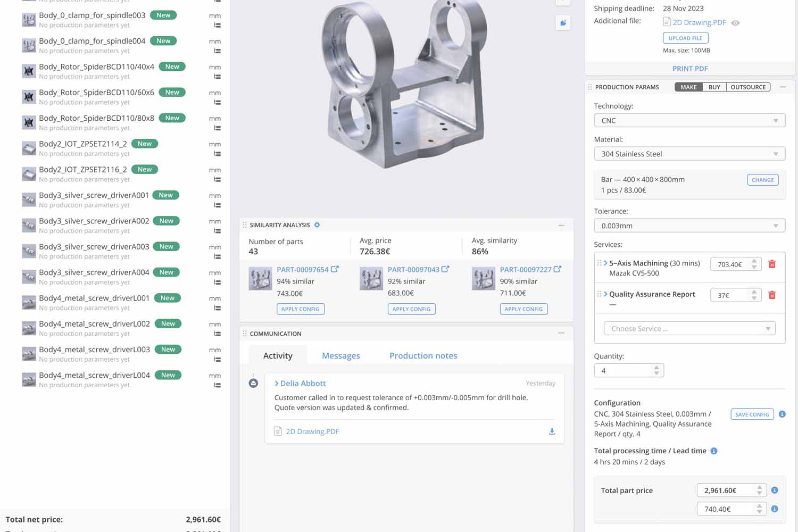Open PART-00097043 external link icon

click(x=445, y=269)
